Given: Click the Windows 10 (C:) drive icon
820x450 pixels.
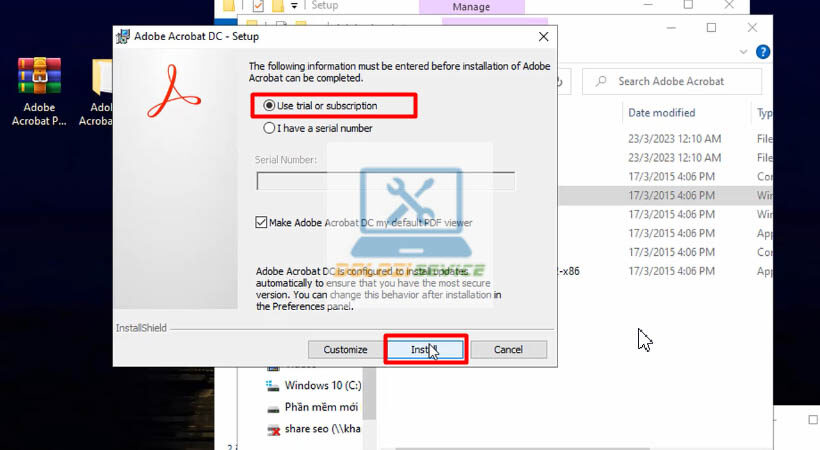Looking at the screenshot, I should tap(272, 386).
